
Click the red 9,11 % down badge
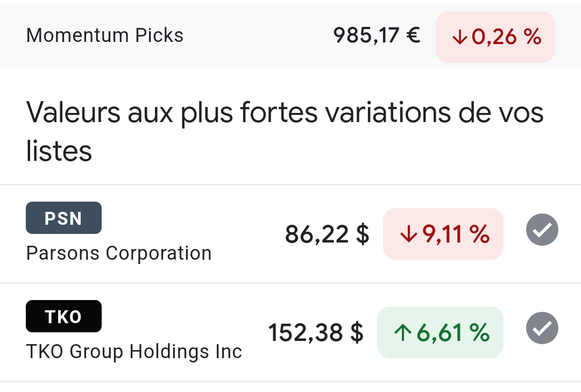coord(443,234)
